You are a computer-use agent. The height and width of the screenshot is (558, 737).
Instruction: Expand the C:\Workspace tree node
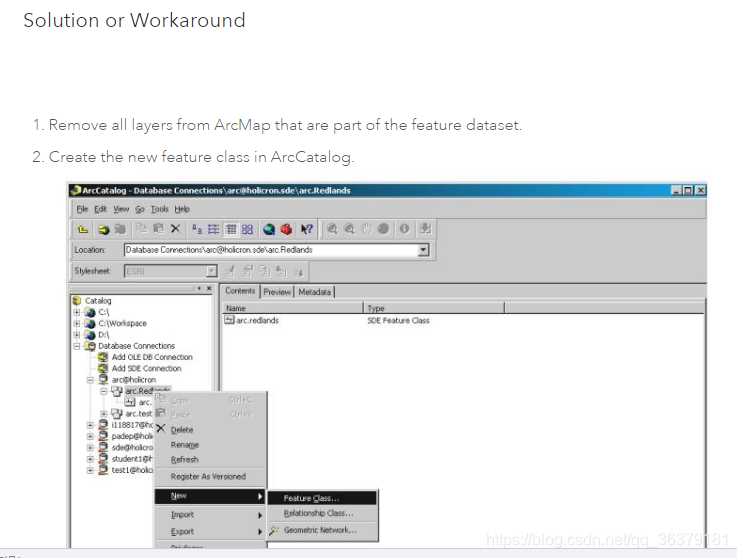tap(77, 323)
